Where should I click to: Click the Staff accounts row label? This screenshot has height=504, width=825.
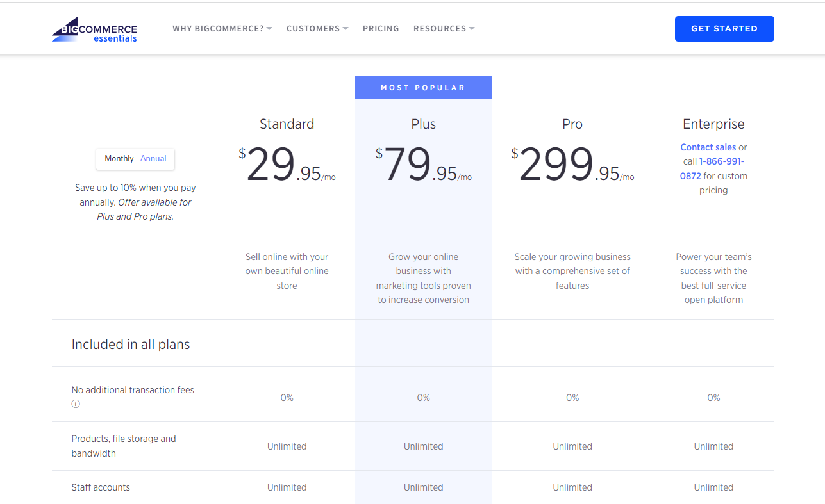tap(101, 487)
